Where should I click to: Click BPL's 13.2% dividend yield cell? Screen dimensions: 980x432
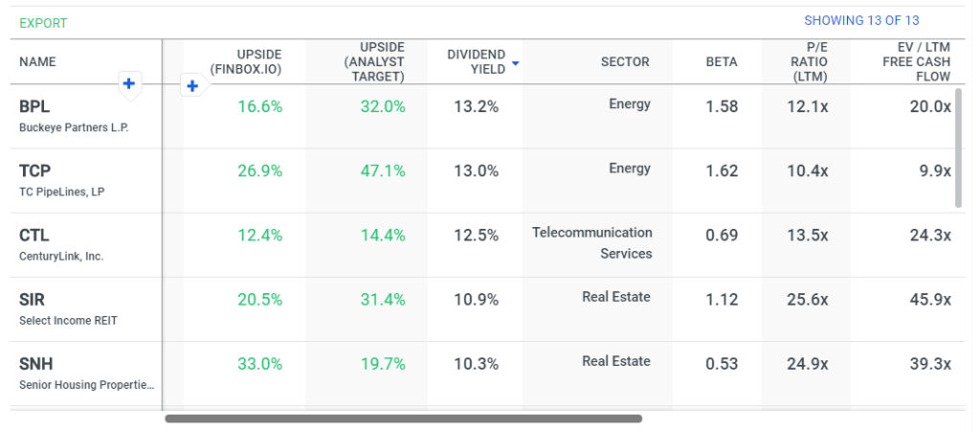point(477,107)
